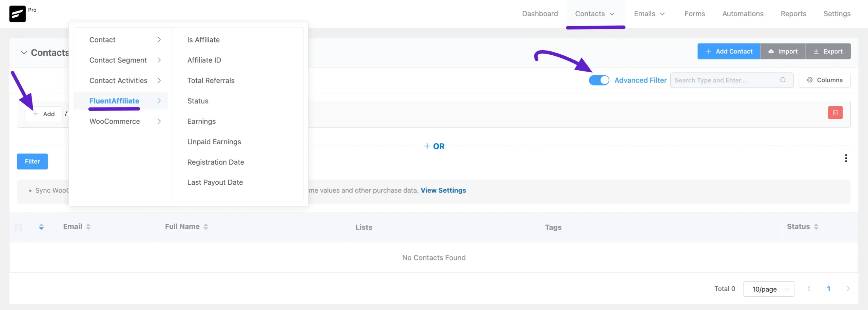
Task: Open the Emails nav dropdown
Action: pos(649,14)
